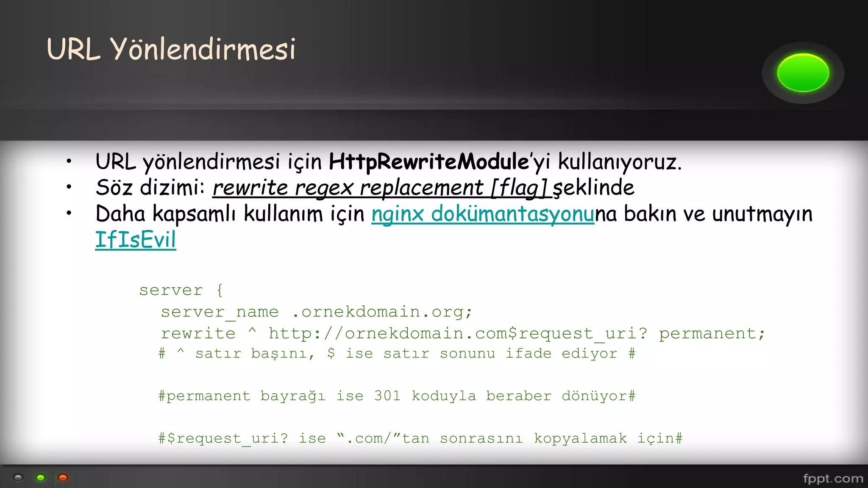Click the small green dot in footer

41,478
